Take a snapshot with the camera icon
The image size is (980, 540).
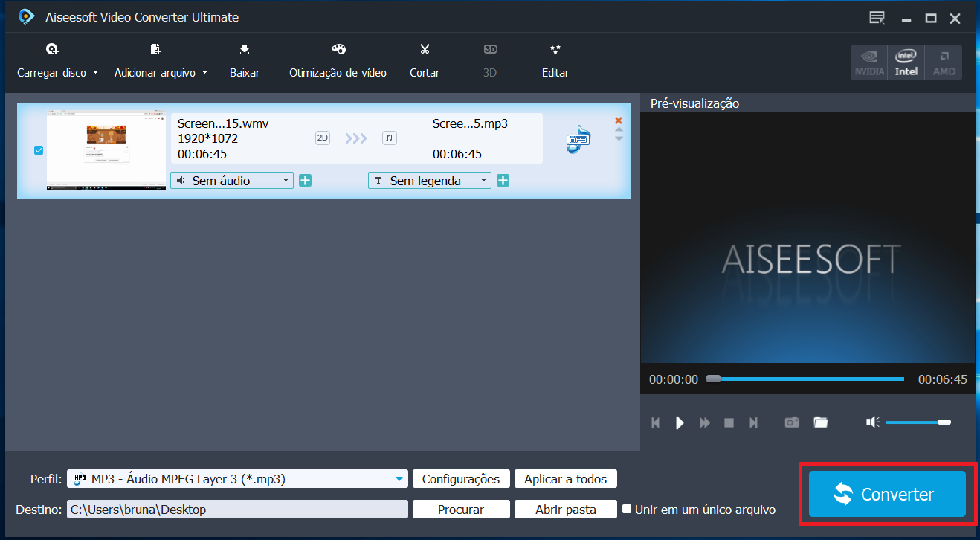click(792, 422)
